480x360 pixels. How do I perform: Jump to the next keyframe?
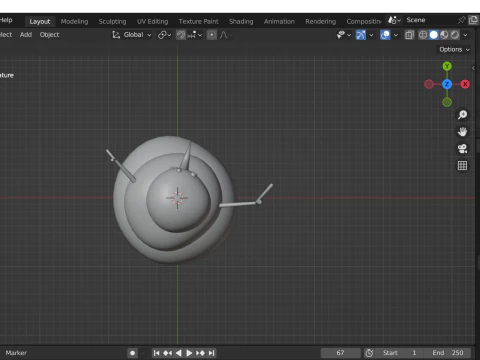click(x=200, y=353)
